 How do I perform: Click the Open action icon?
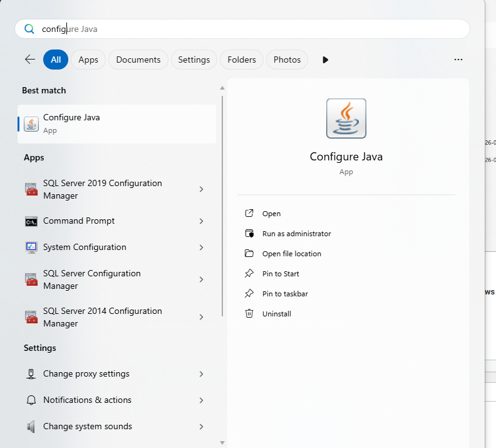[249, 213]
